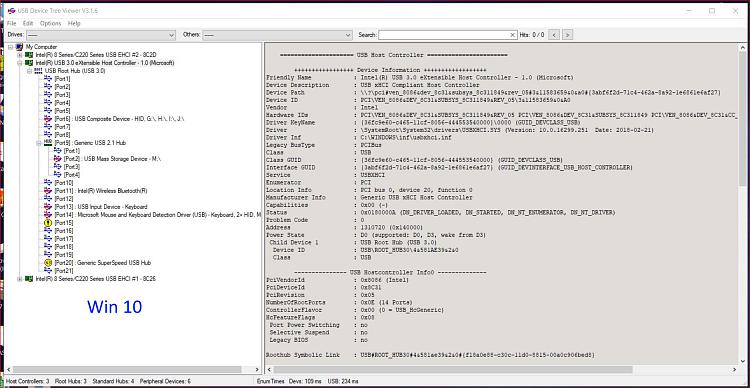Select tree item Port2 under Root Hub
Viewport: 750px width, 388px height.
click(x=62, y=87)
